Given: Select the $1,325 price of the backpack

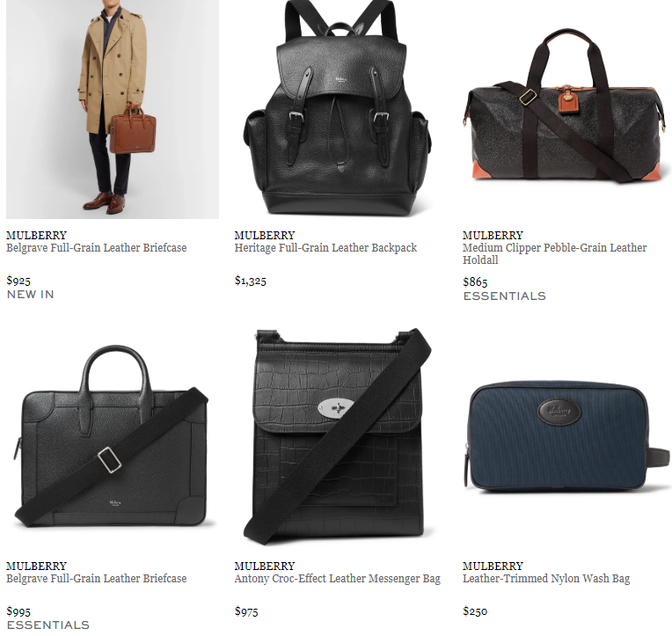Looking at the screenshot, I should tap(251, 281).
